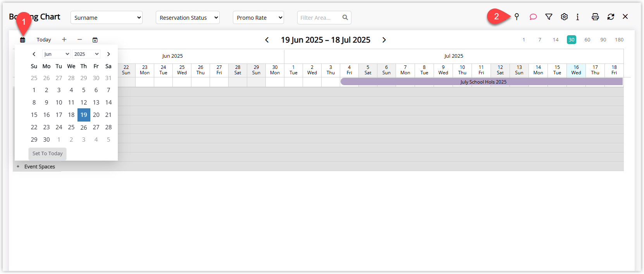Viewport: 644px width, 274px height.
Task: Show the information icon
Action: pos(577,17)
